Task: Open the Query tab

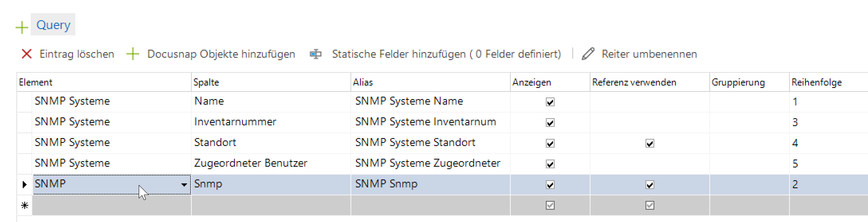Action: pos(53,25)
